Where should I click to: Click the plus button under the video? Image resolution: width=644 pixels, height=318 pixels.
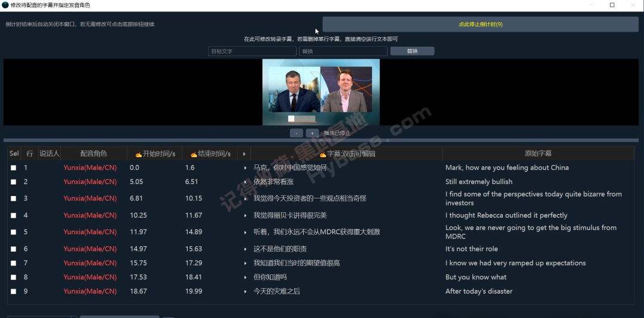[312, 133]
